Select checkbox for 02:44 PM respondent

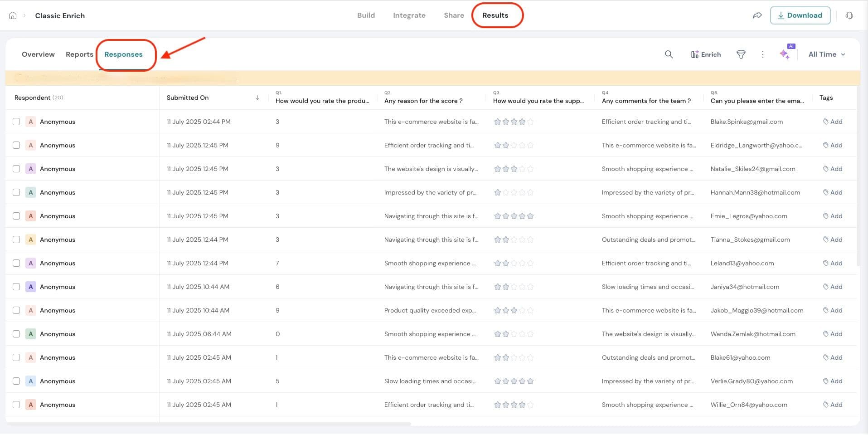point(16,122)
